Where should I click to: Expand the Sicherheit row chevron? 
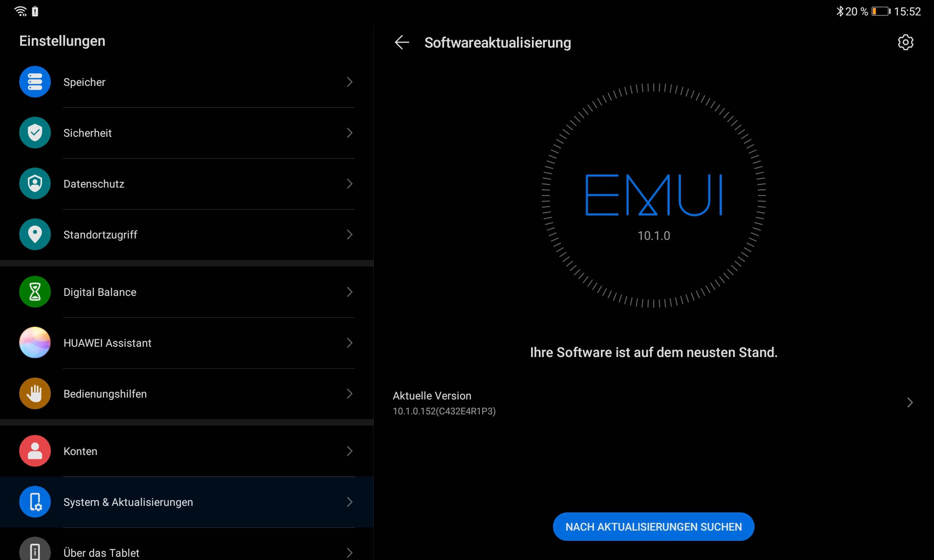pos(349,133)
